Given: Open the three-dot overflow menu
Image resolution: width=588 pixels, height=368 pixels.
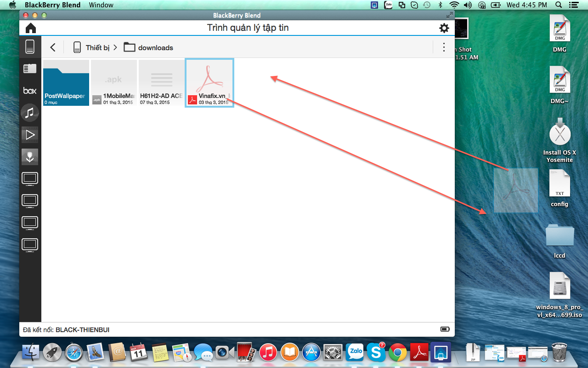Looking at the screenshot, I should pyautogui.click(x=444, y=47).
